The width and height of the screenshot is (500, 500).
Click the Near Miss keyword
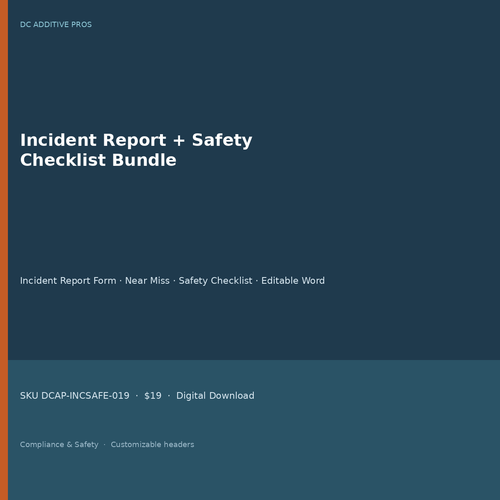147,281
